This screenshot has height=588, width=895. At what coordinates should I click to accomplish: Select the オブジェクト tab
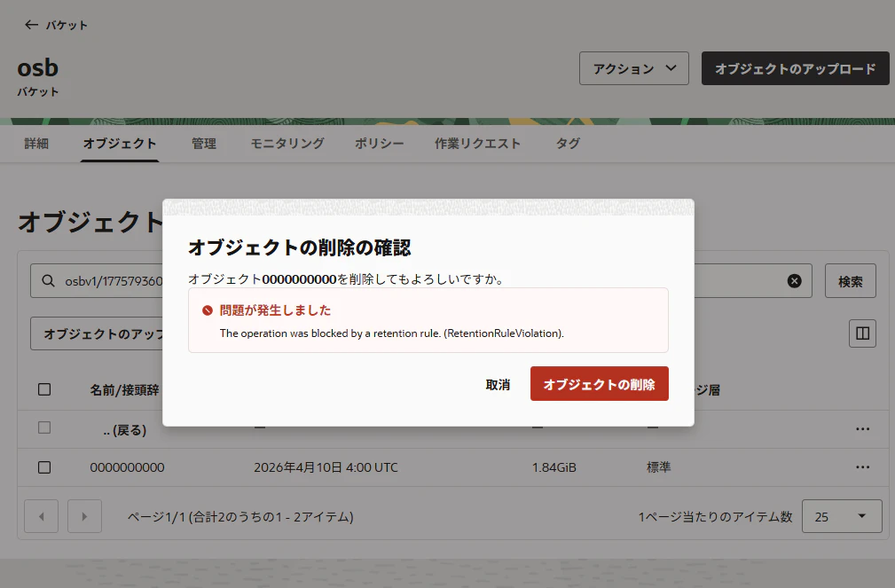[119, 144]
